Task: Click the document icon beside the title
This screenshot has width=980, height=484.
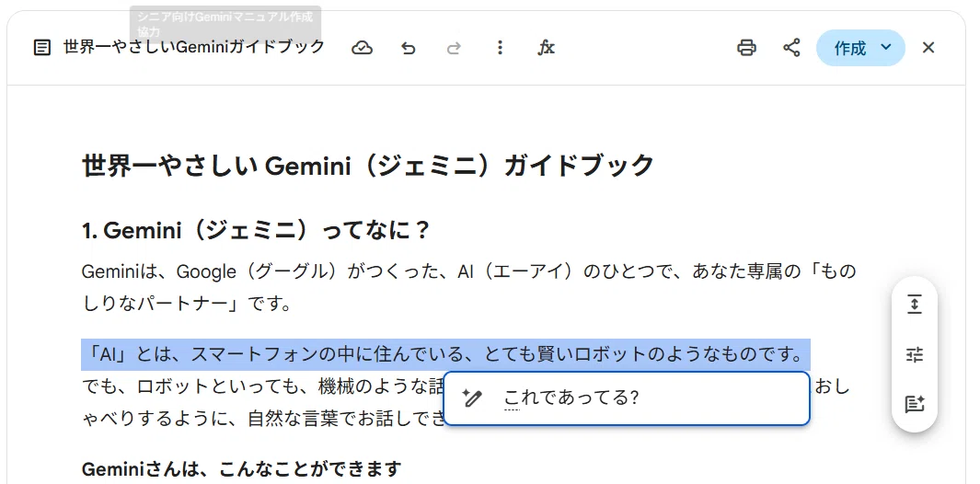Action: click(42, 48)
